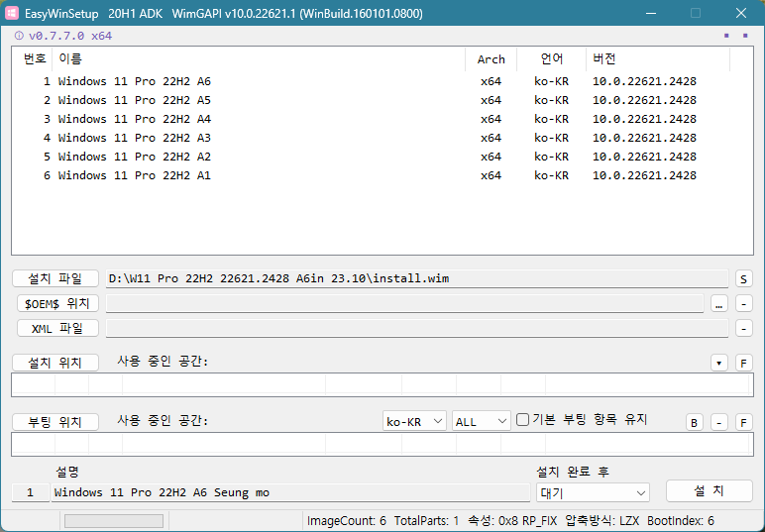
Task: Clear the $OEM$ path with its minus button
Action: [x=743, y=304]
